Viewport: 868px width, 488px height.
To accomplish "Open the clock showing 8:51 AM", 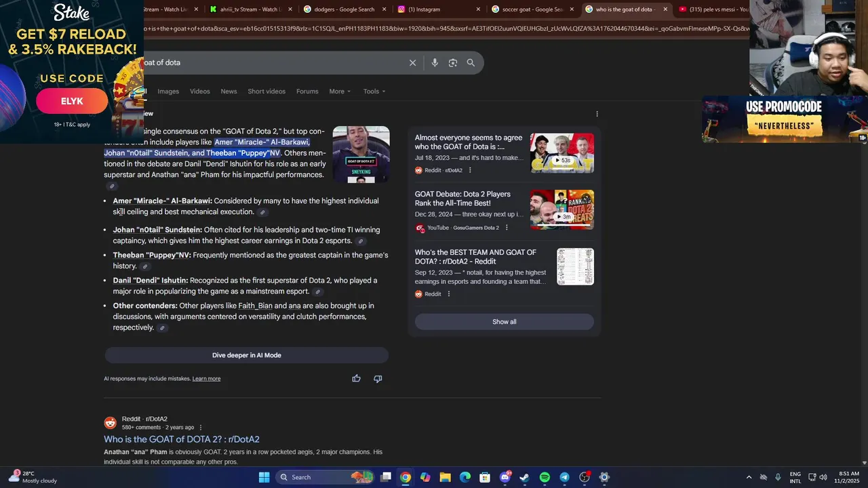I will coord(848,477).
